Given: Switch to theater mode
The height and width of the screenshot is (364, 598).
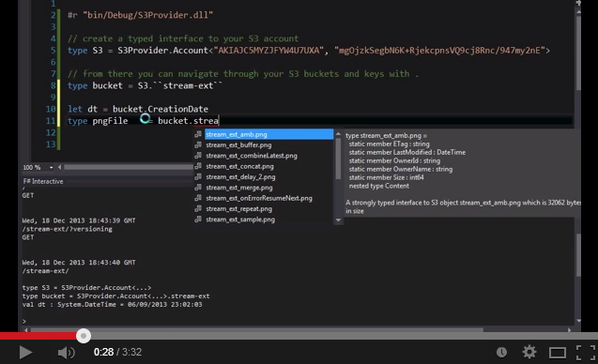Looking at the screenshot, I should [558, 353].
